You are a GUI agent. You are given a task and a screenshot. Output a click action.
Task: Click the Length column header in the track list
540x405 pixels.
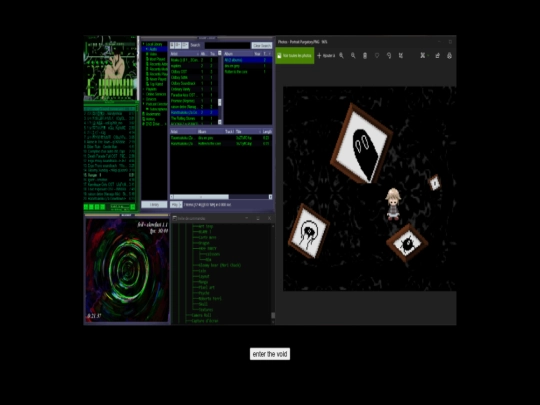click(267, 132)
